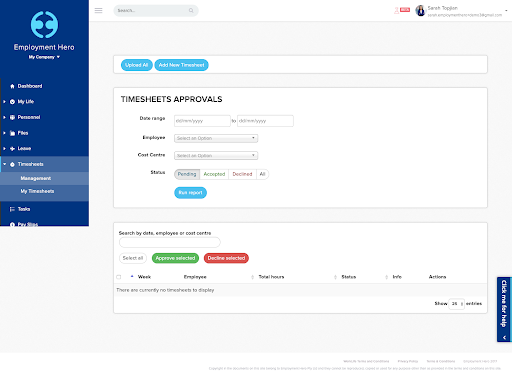Open Dashboard via home icon

pyautogui.click(x=12, y=86)
